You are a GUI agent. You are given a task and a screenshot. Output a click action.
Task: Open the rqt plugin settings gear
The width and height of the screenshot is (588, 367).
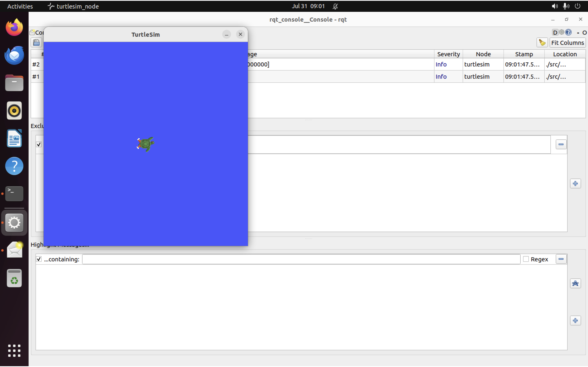point(561,32)
